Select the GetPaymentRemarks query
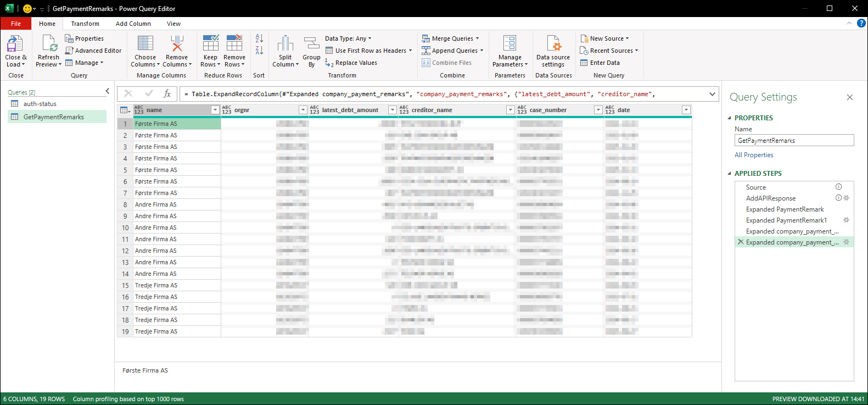 57,116
